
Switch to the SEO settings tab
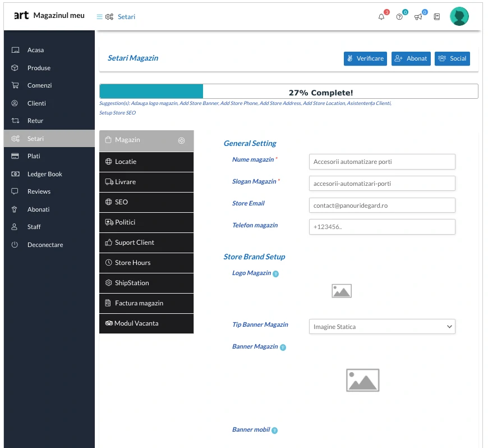click(x=146, y=202)
